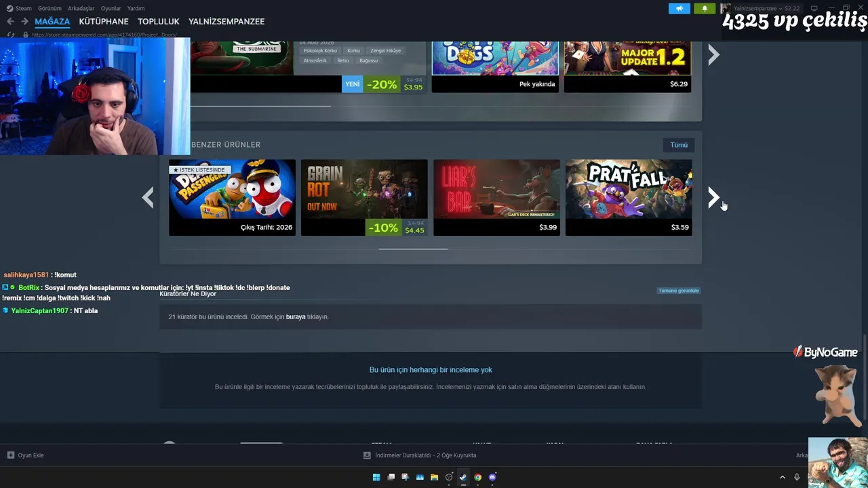Open the İndirmeler Duraklatıldı downloads status
Image resolution: width=868 pixels, height=488 pixels.
[420, 455]
